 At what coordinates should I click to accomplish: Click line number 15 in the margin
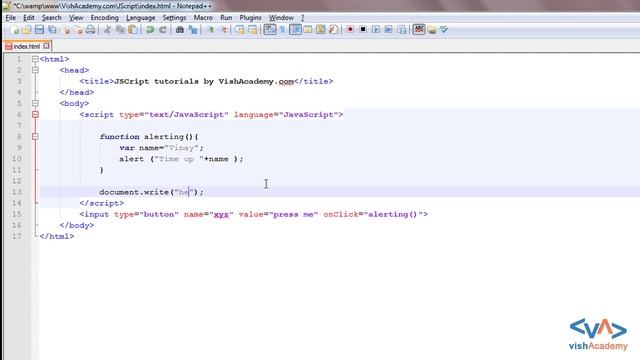pos(17,214)
